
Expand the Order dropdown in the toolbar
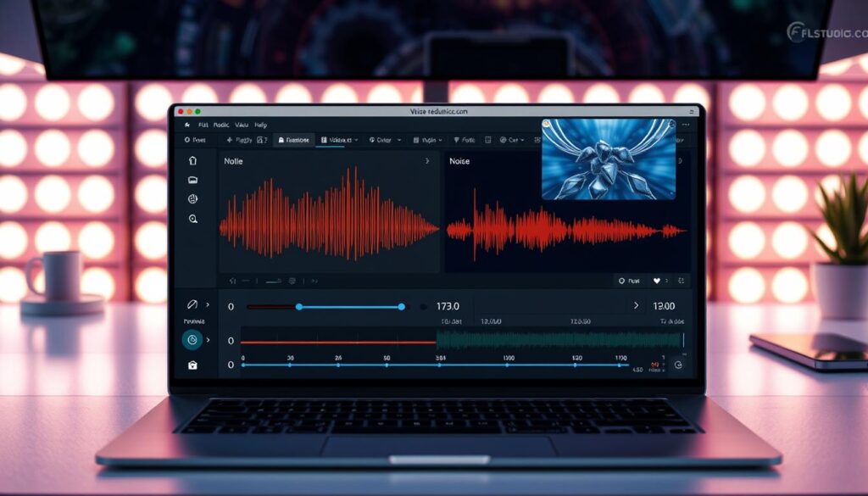383,140
